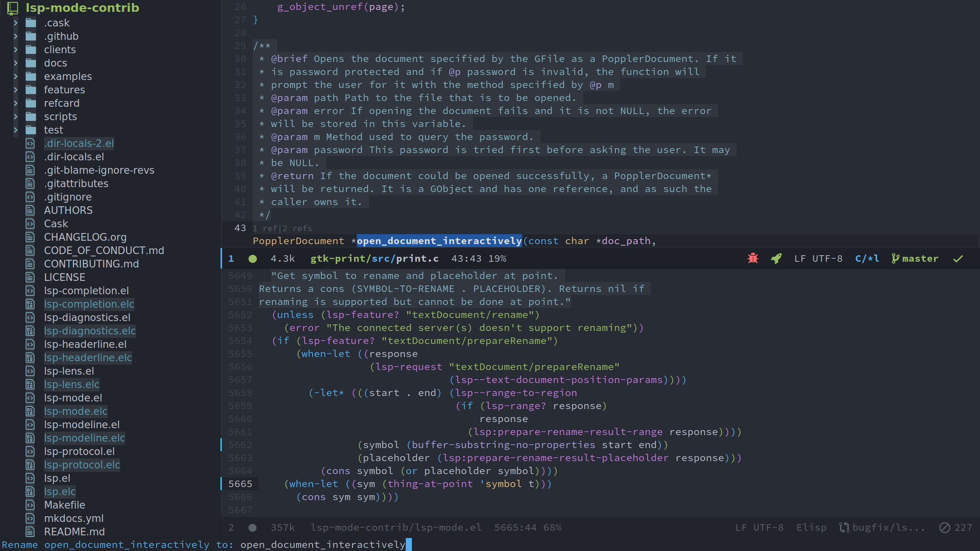980x551 pixels.
Task: Click the circle-slash error count icon showing 227
Action: point(944,528)
